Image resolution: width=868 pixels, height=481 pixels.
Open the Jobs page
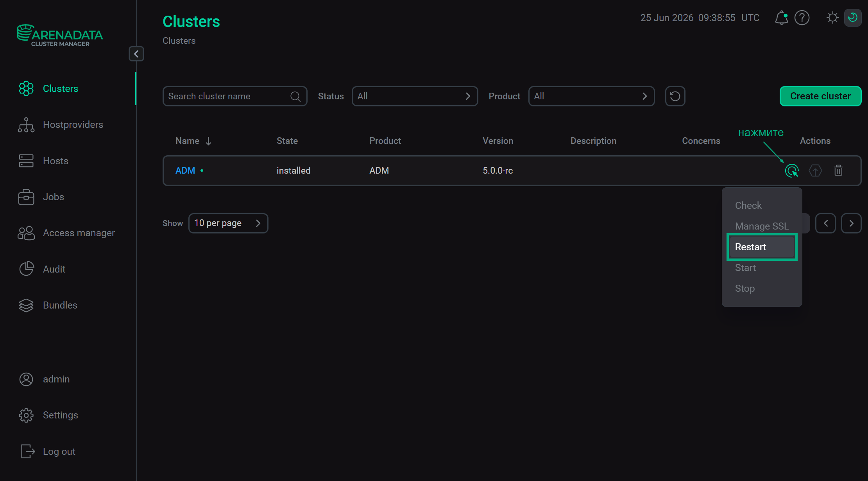tap(54, 197)
